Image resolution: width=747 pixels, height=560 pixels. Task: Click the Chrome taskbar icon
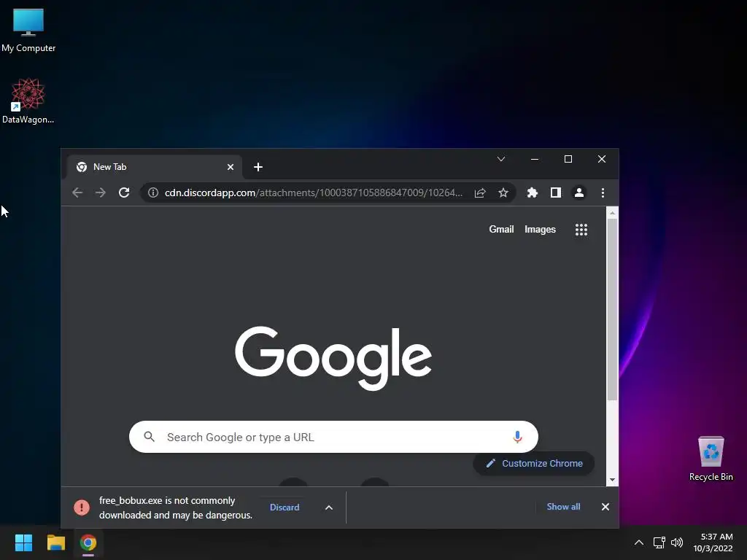(x=88, y=542)
